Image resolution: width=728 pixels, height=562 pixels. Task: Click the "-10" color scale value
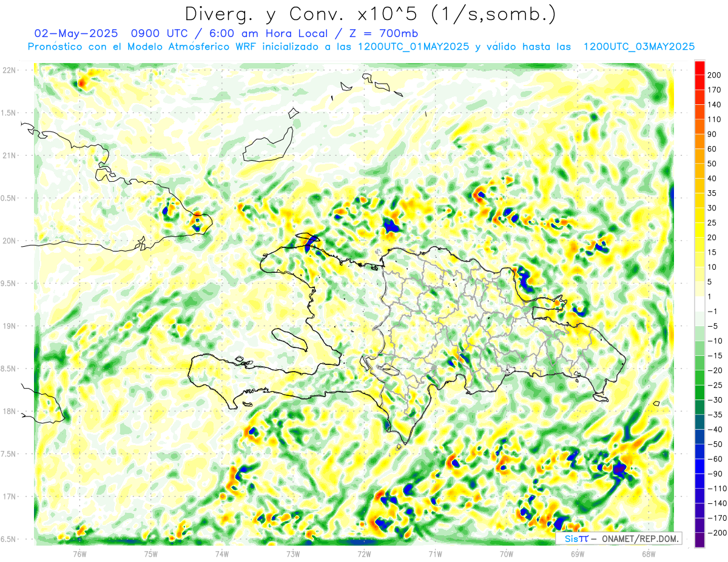click(715, 341)
